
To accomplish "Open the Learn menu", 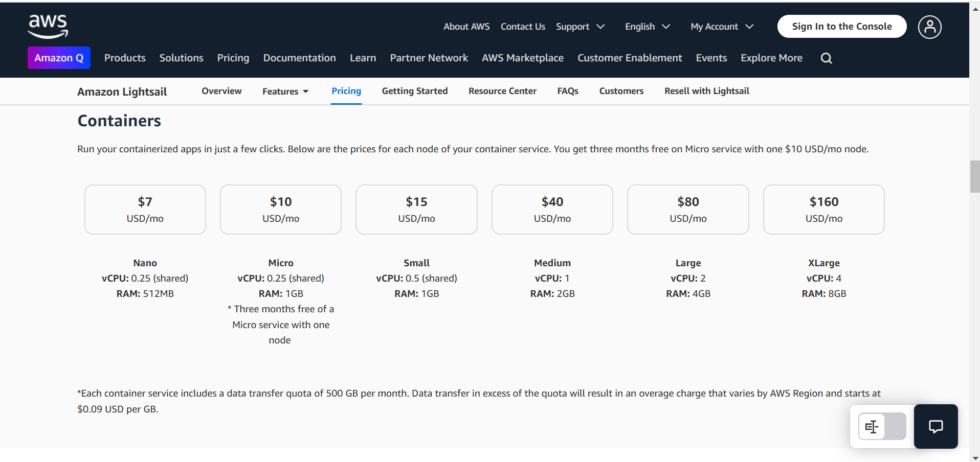I will coord(363,58).
